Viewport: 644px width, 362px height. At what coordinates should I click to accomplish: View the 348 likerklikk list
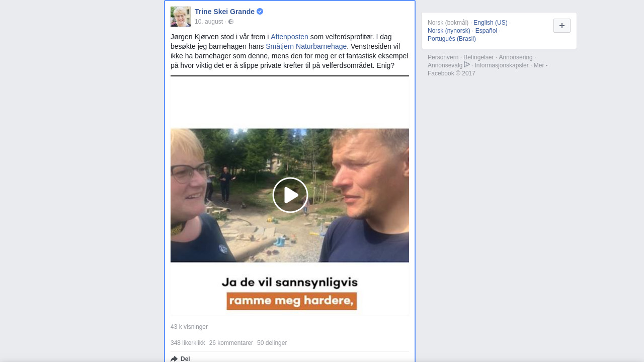(x=188, y=343)
